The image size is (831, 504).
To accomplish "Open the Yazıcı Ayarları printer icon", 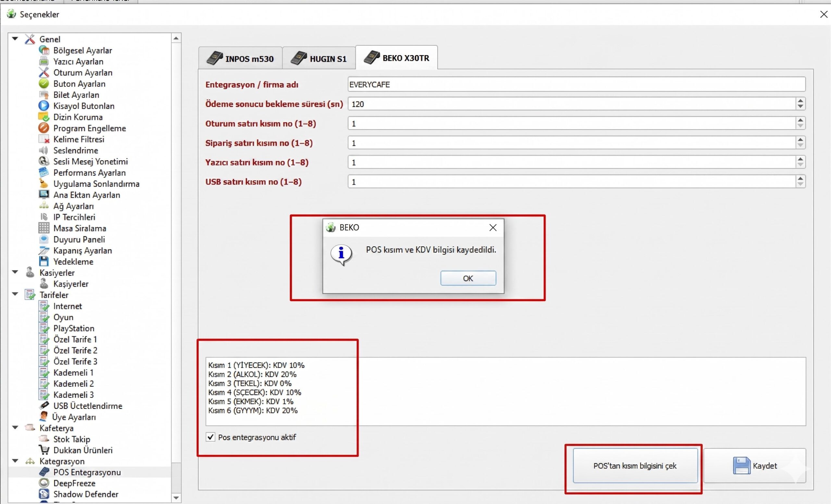I will tap(43, 61).
